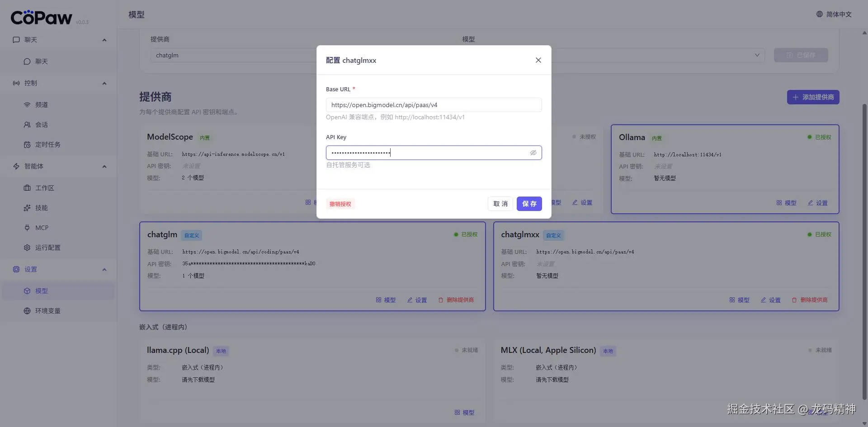Screen dimensions: 868x427
Task: Click the settings icon beside 设置 group
Action: pyautogui.click(x=16, y=269)
